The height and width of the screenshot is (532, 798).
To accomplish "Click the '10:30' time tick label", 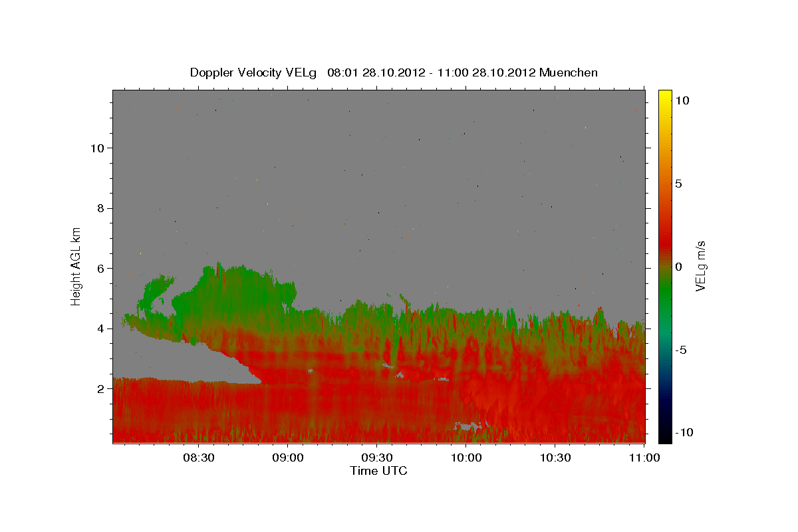I will click(555, 458).
